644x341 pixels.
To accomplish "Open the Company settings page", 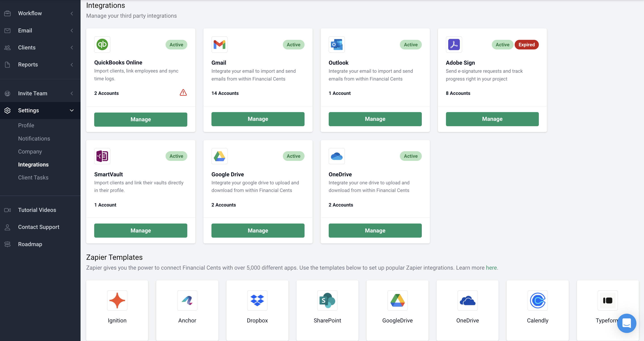I will coord(30,151).
